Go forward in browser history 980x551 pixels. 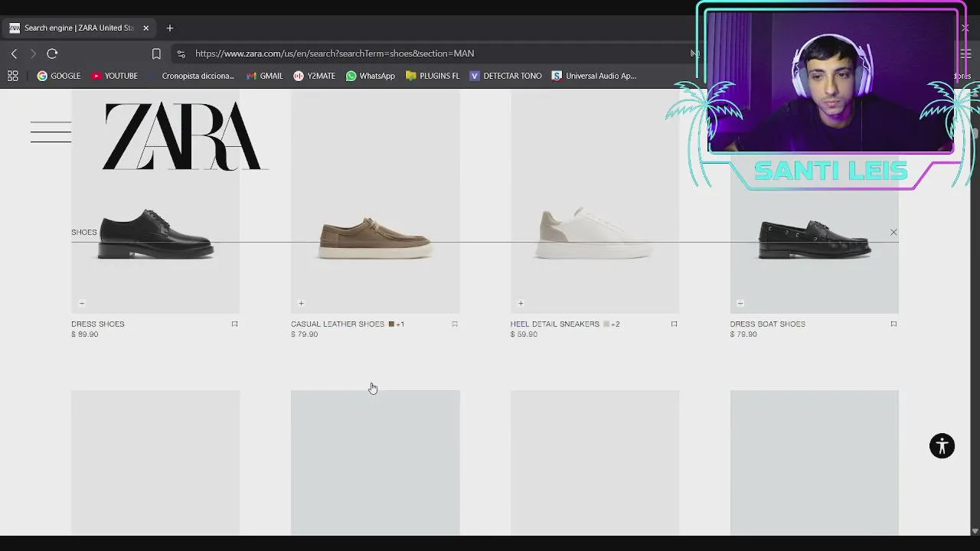click(x=32, y=54)
